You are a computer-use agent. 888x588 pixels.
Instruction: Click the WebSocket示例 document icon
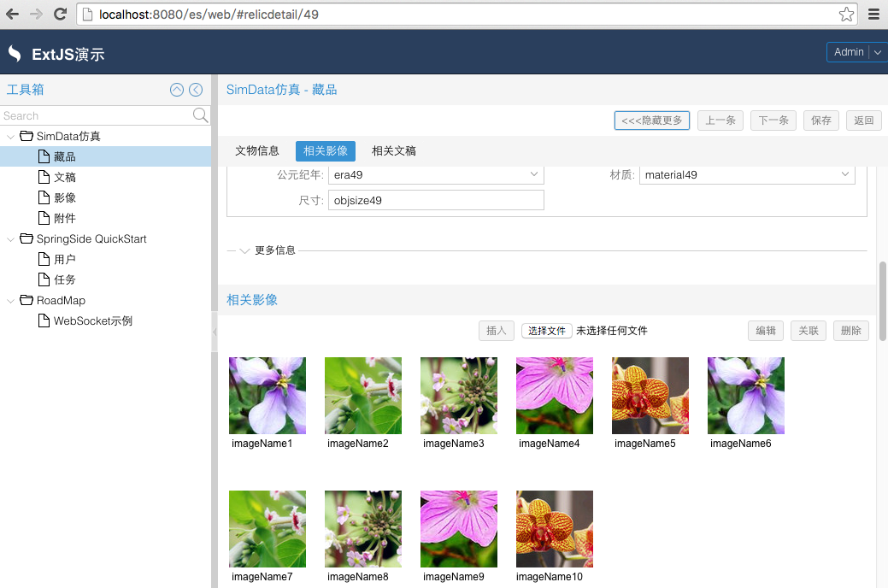(44, 320)
